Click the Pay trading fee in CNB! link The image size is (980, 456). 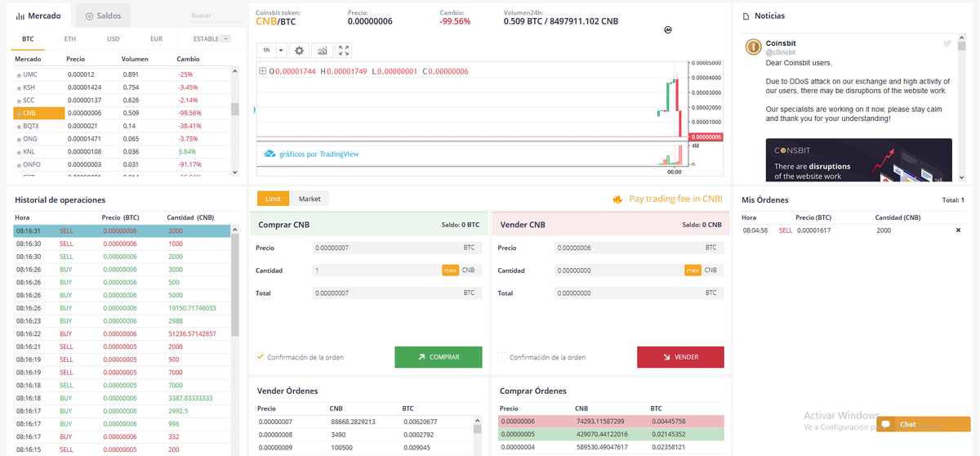(x=676, y=199)
